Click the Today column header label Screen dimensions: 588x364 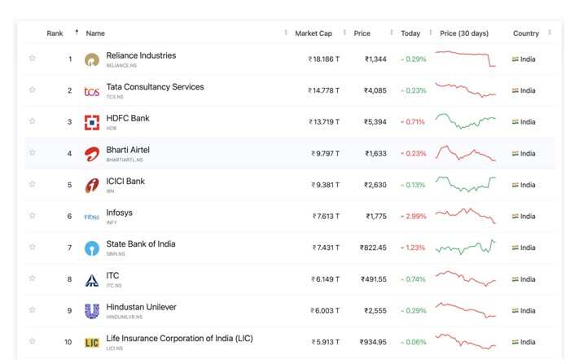[410, 33]
